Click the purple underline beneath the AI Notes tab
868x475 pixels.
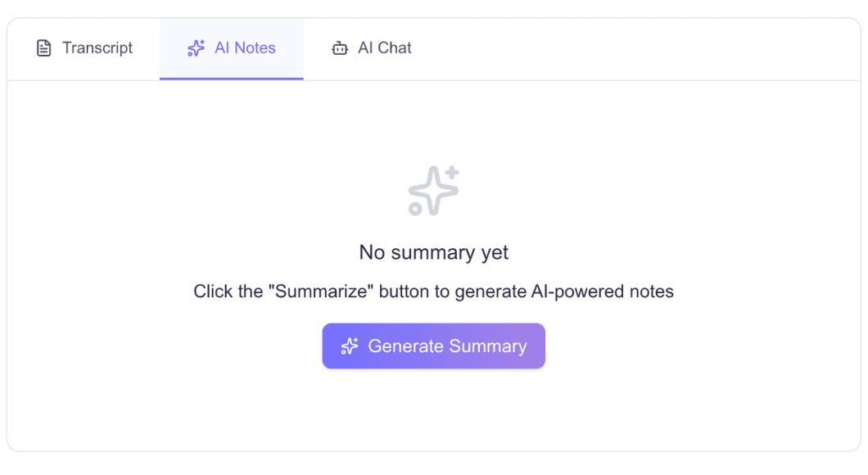click(x=232, y=79)
